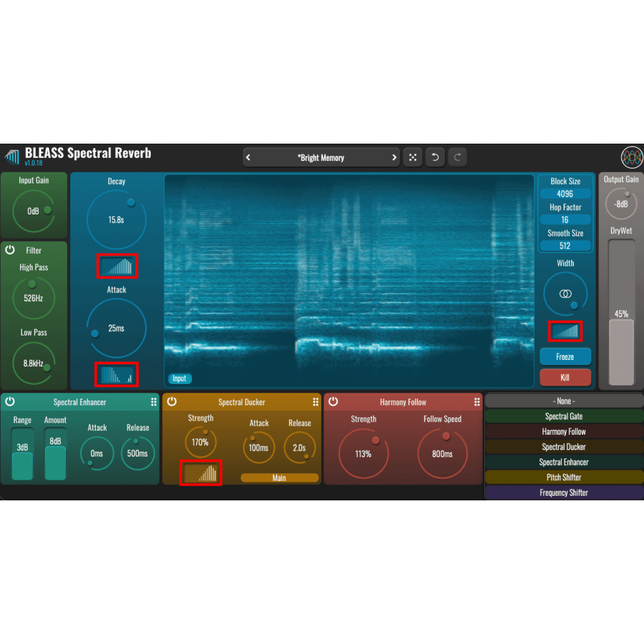Grab the Harmony Follow drag handle dots
The image size is (644, 644).
pyautogui.click(x=477, y=402)
